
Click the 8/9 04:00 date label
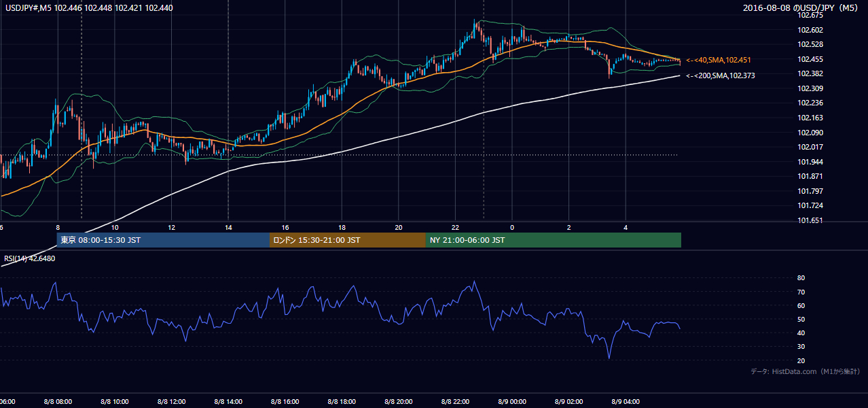click(x=626, y=402)
